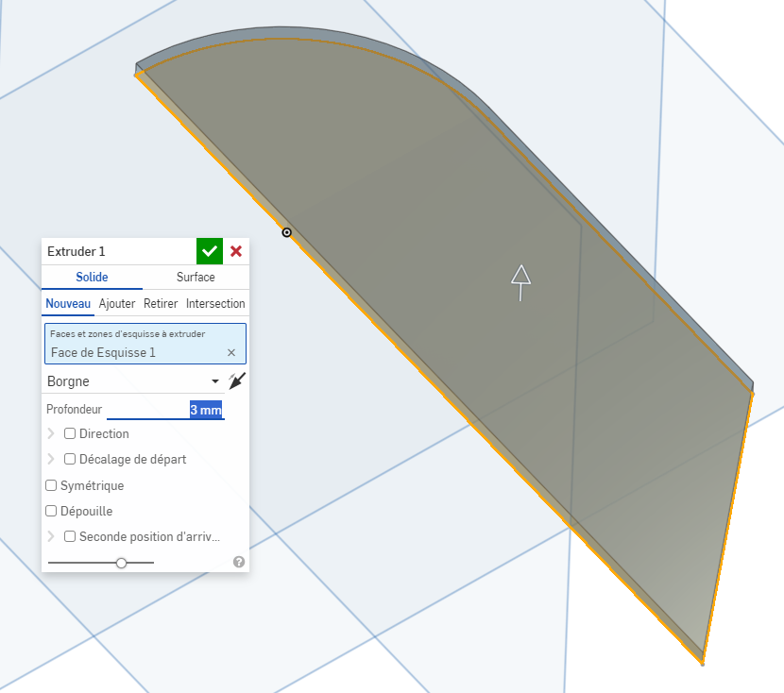Select the circular point on the model edge
This screenshot has width=784, height=693.
287,232
